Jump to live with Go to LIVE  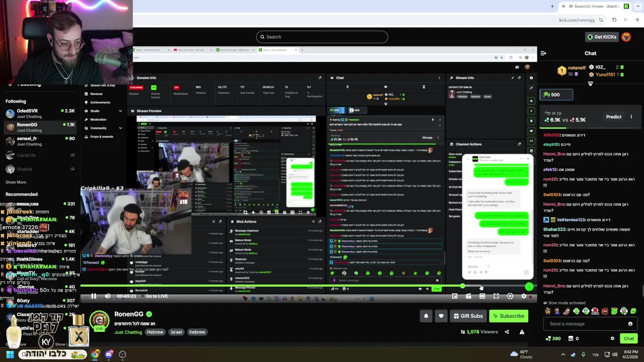coord(156,296)
